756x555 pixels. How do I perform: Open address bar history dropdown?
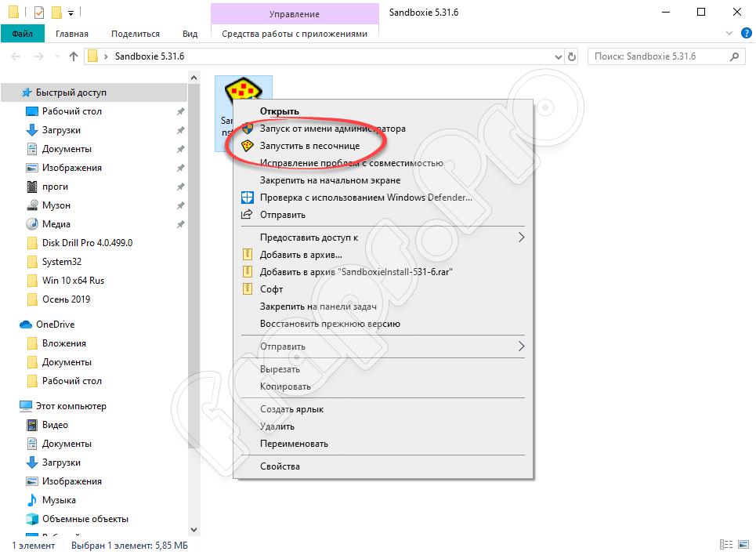557,56
